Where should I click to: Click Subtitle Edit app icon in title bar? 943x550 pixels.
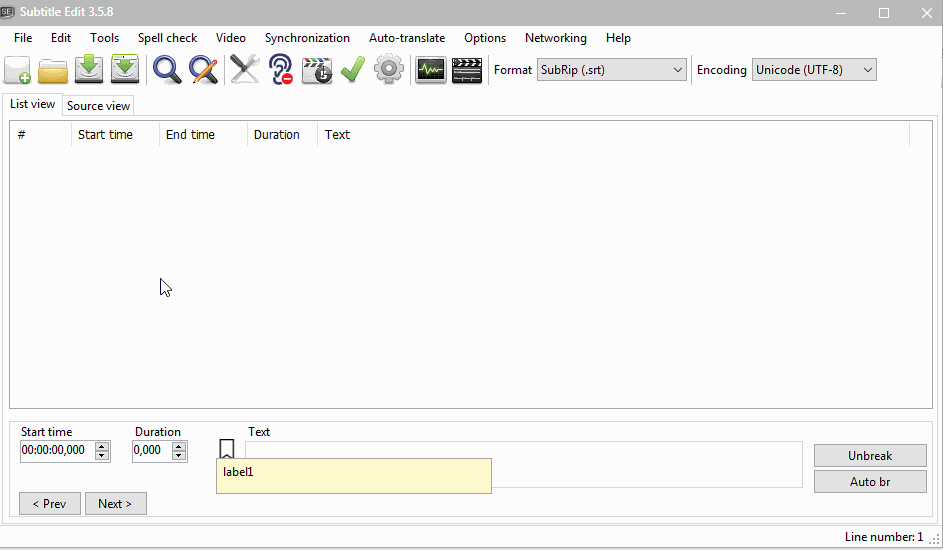click(7, 12)
